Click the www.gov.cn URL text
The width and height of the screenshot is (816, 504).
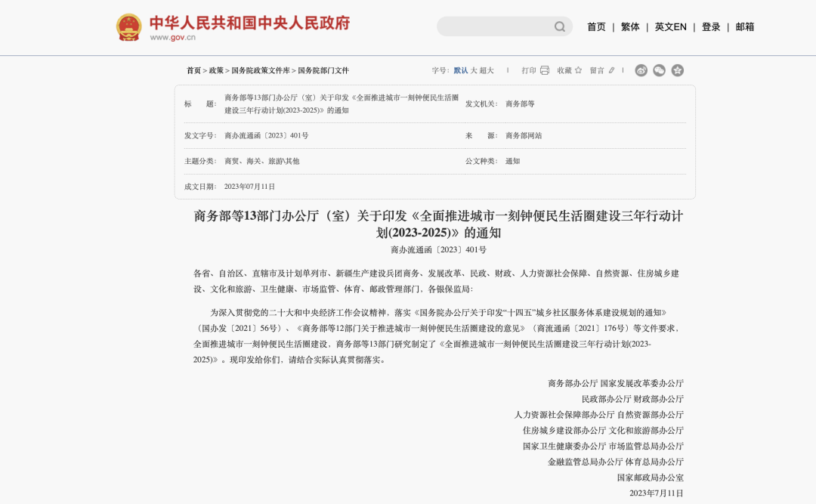(173, 38)
